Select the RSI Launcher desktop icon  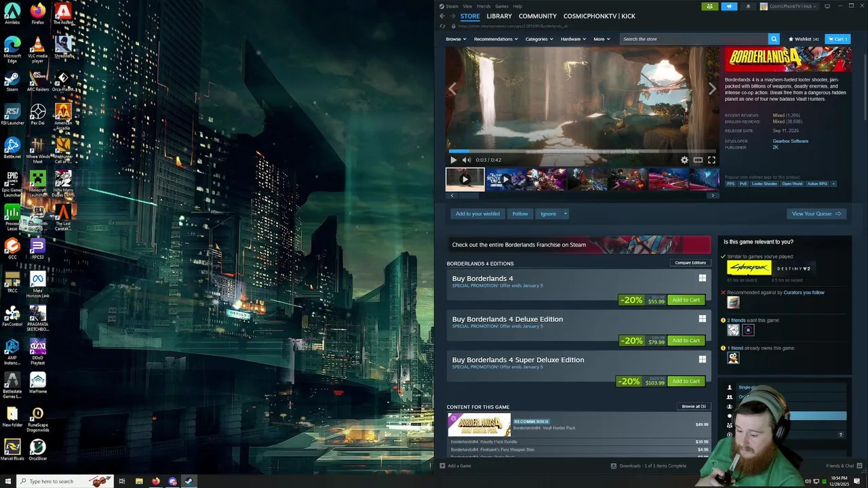coord(12,115)
